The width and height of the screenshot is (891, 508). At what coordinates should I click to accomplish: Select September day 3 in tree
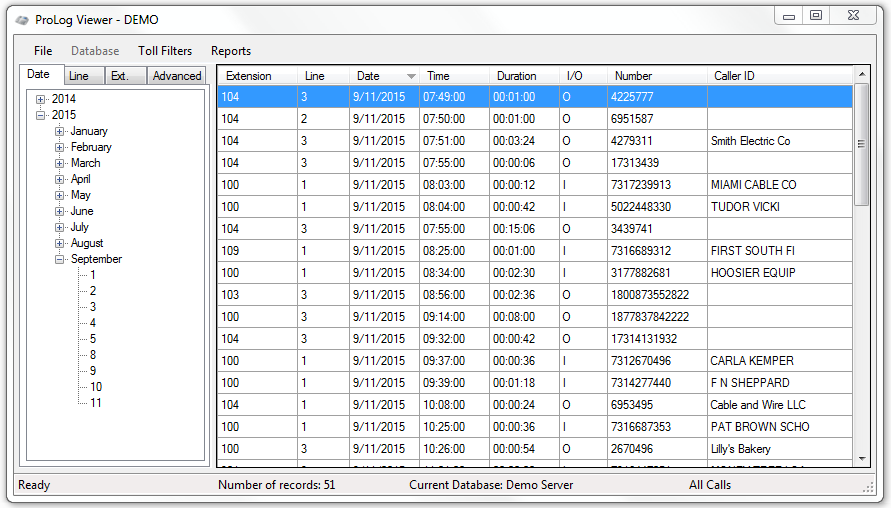pyautogui.click(x=93, y=307)
